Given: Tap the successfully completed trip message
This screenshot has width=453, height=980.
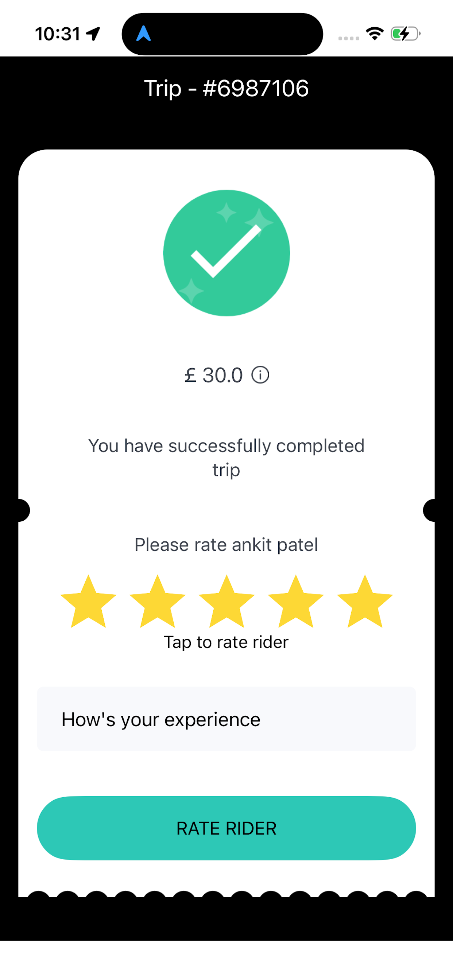Looking at the screenshot, I should (226, 458).
